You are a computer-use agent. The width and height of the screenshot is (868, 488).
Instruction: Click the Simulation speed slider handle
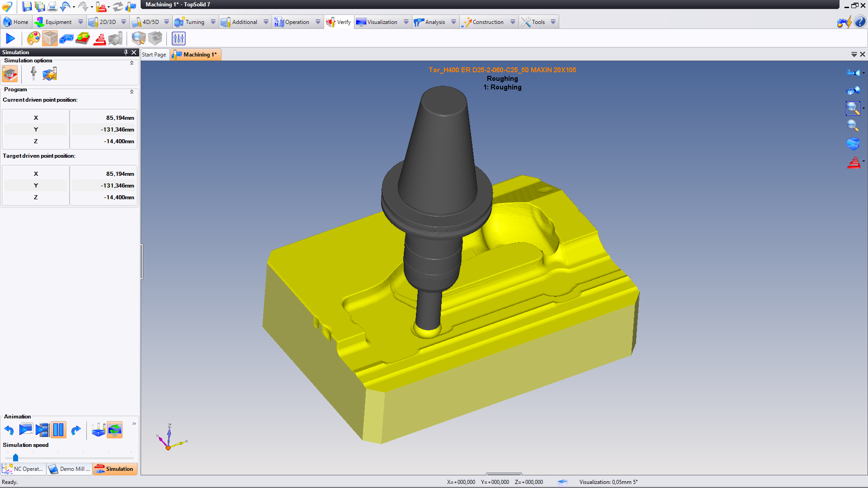point(15,457)
